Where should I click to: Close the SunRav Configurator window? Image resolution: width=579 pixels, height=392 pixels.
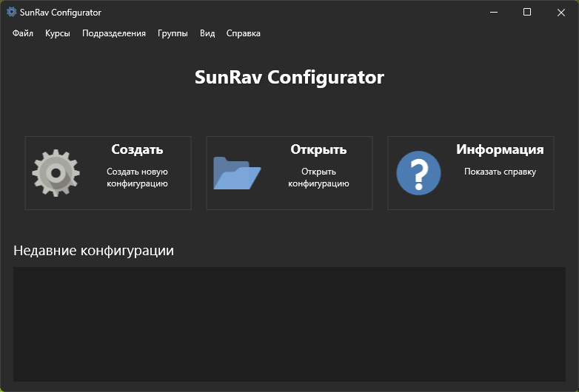[561, 12]
